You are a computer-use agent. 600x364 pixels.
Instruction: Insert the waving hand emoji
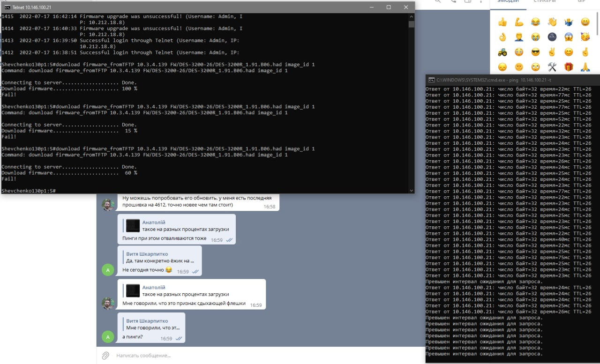click(552, 22)
